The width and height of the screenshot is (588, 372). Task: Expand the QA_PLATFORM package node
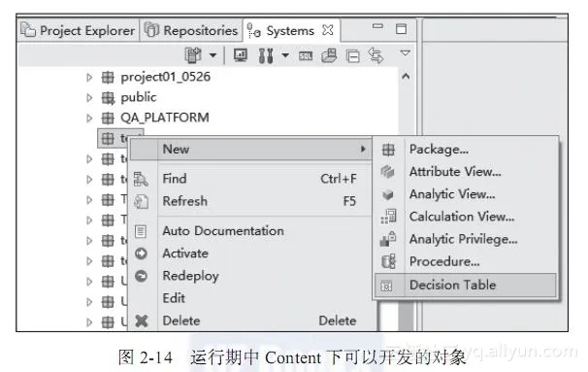click(x=89, y=118)
